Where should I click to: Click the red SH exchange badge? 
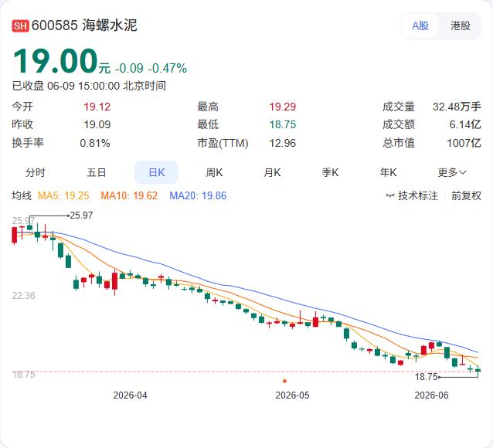click(x=20, y=25)
